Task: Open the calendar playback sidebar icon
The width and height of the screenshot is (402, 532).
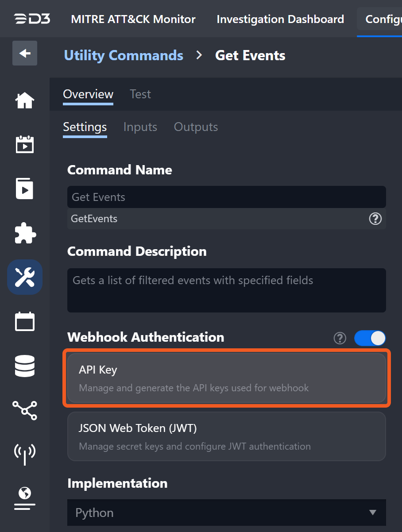Action: click(25, 144)
